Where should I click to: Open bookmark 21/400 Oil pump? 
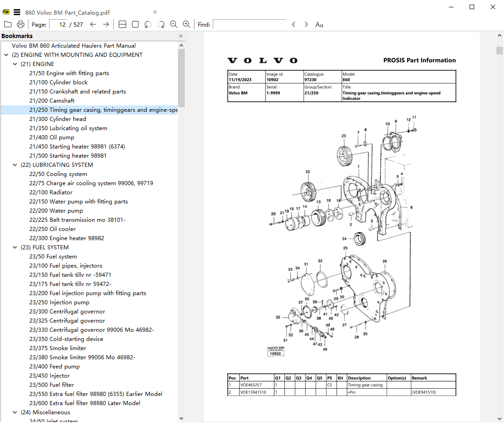[x=52, y=137]
